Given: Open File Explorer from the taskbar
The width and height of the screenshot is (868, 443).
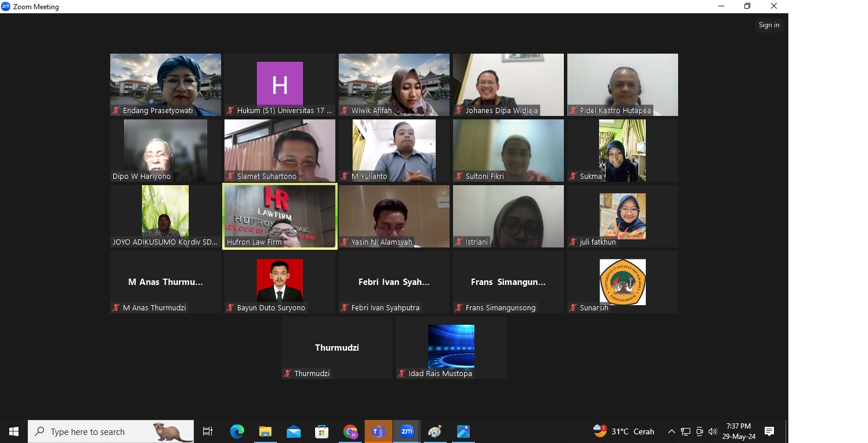Looking at the screenshot, I should (x=265, y=431).
